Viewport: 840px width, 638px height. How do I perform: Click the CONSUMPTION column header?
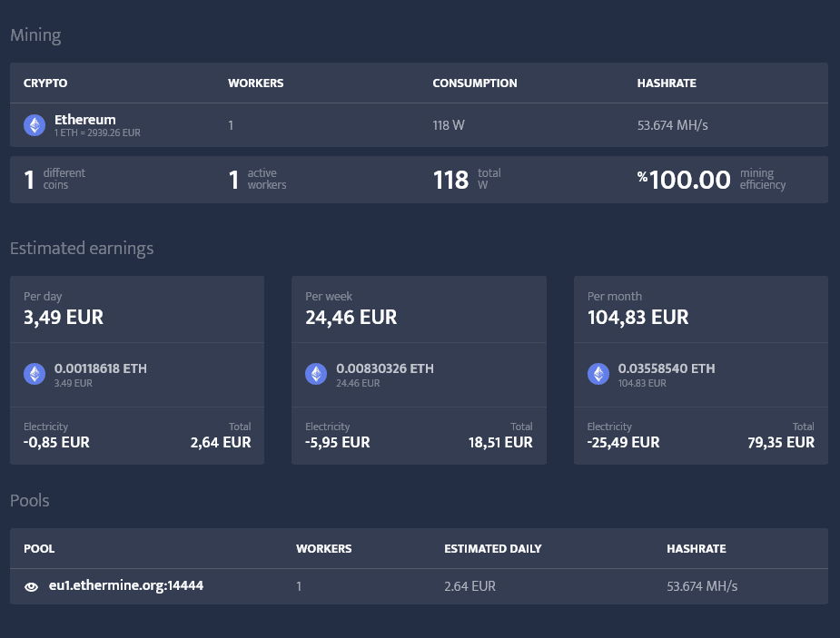click(475, 83)
